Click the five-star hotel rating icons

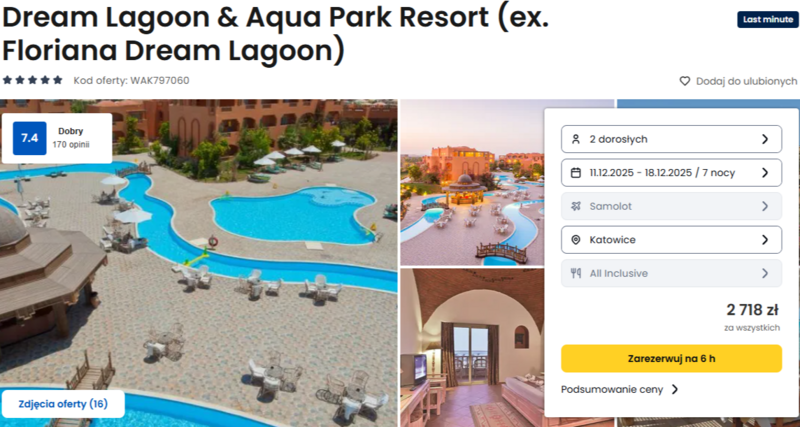[33, 80]
